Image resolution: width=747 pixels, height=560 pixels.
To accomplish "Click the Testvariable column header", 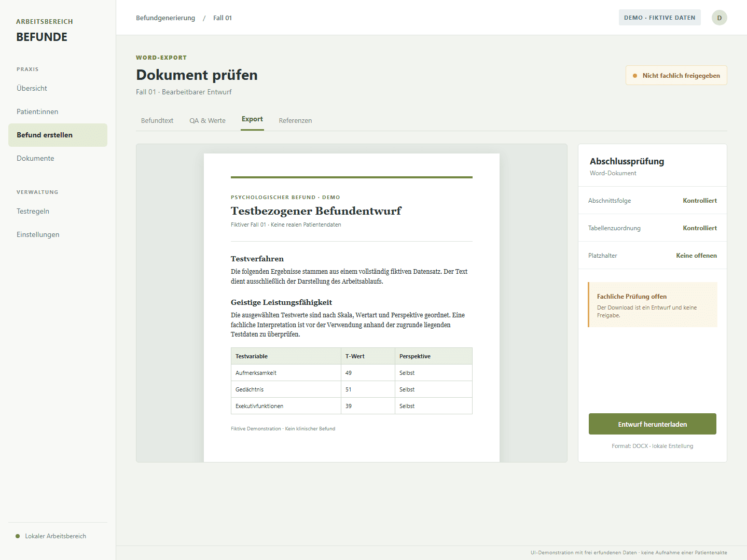I will pos(286,356).
